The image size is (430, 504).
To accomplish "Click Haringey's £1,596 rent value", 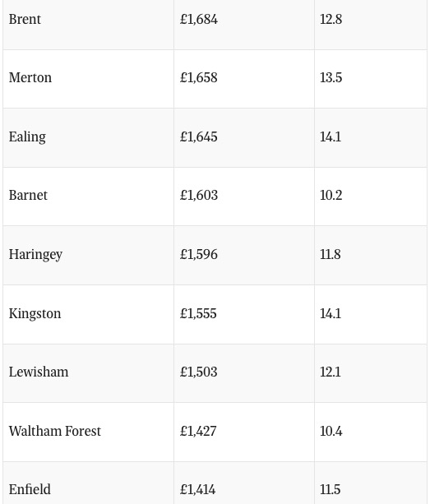I will tap(199, 255).
